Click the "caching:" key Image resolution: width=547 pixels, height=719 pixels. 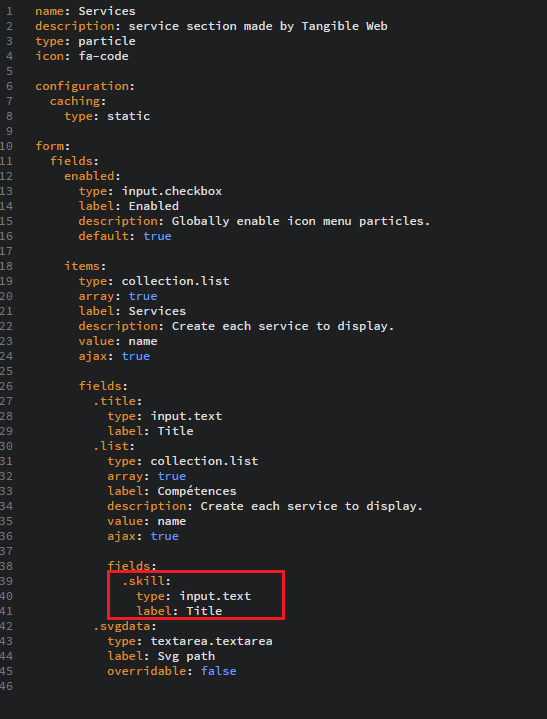78,101
